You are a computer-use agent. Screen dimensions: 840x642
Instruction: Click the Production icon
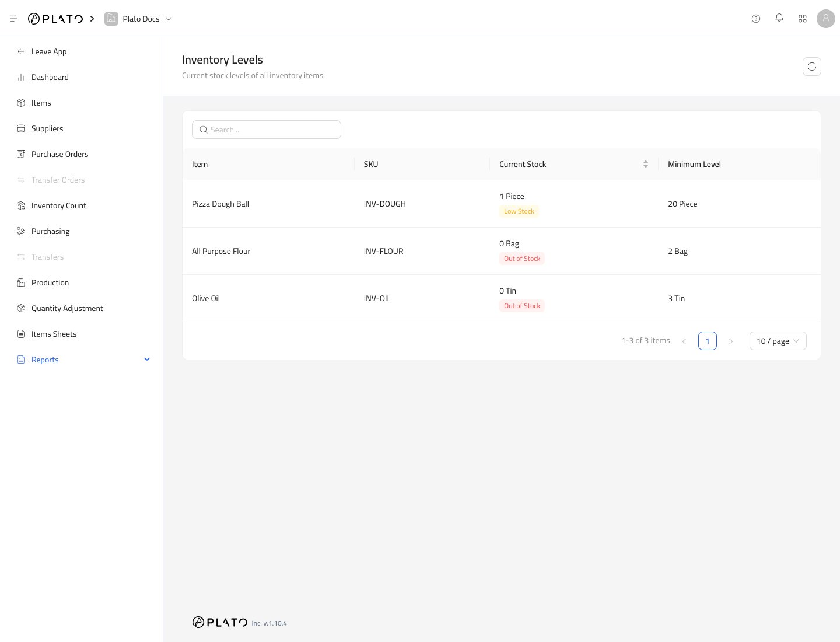(x=21, y=282)
